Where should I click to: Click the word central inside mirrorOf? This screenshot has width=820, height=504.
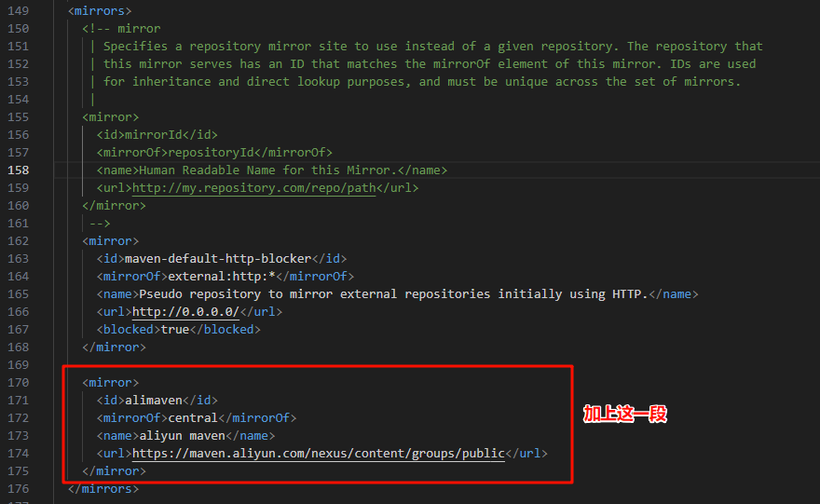pos(192,418)
